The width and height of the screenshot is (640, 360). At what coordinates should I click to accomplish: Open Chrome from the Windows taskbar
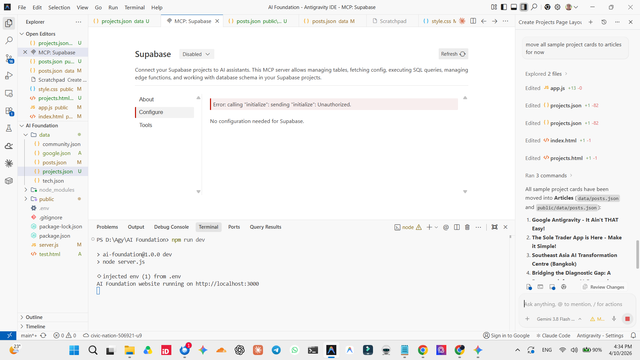[422, 350]
